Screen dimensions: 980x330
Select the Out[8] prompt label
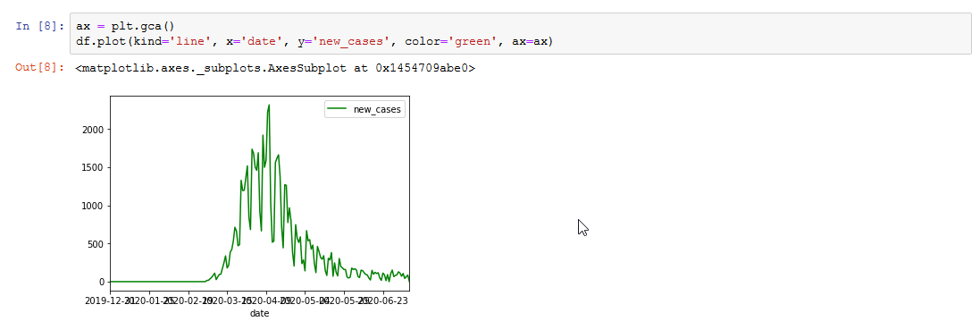pyautogui.click(x=39, y=68)
